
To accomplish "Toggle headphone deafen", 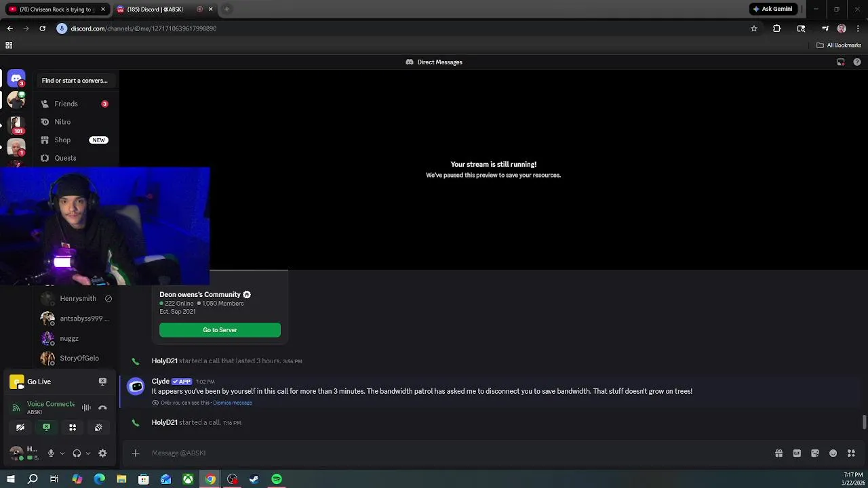I will click(x=77, y=453).
